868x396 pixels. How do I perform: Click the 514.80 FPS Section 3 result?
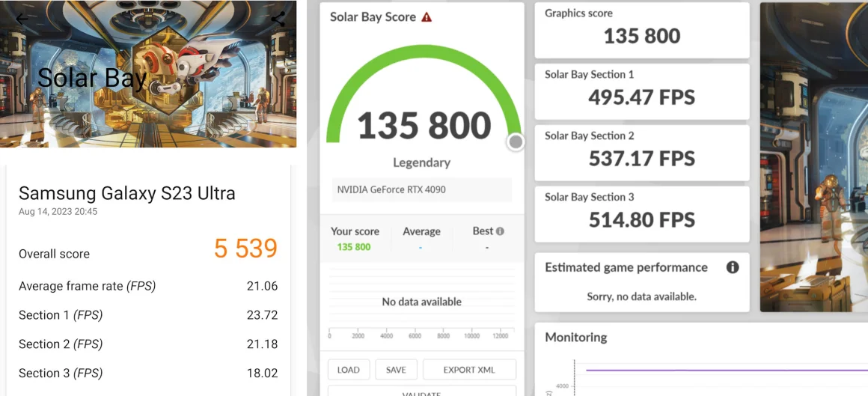(x=641, y=220)
